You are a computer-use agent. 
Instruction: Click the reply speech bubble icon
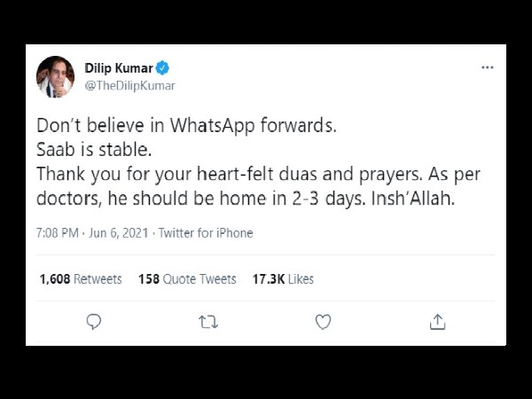point(94,322)
